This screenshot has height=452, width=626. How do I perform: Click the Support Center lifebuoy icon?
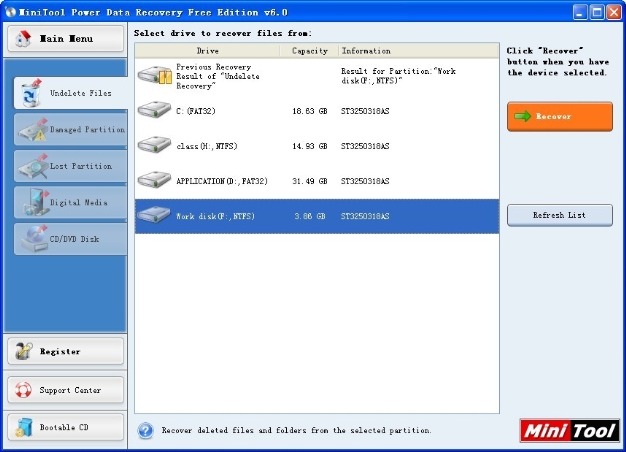click(23, 390)
